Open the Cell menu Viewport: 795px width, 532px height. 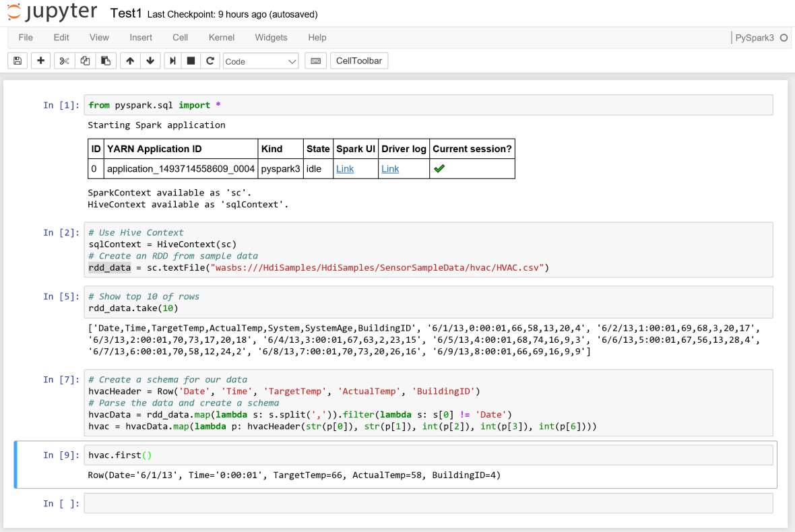tap(180, 38)
